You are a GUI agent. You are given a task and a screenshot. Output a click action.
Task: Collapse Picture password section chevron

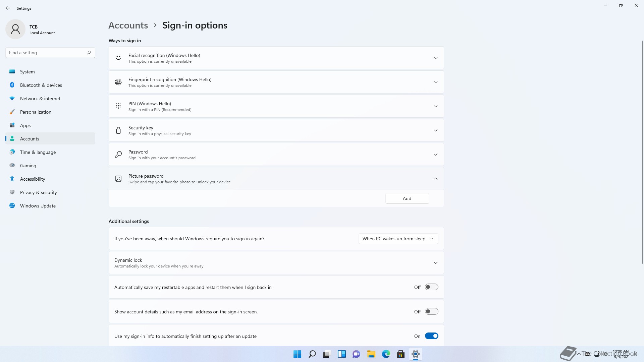click(435, 179)
